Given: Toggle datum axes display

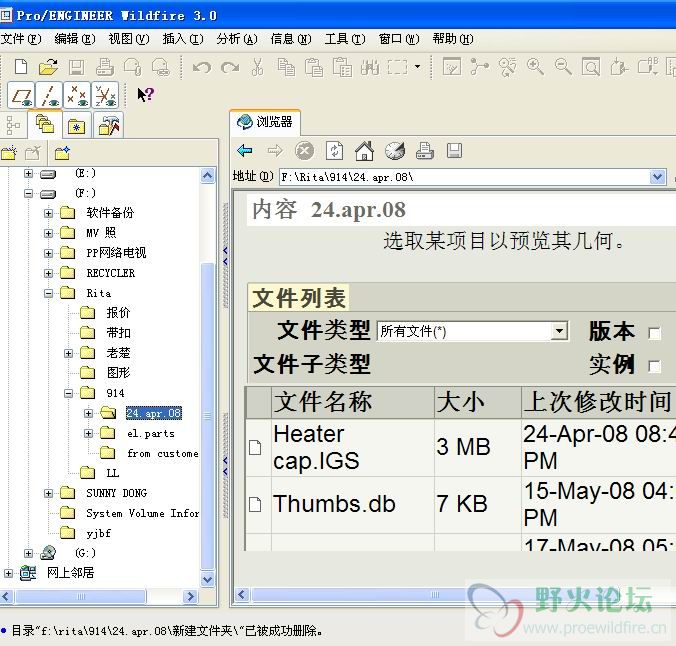Looking at the screenshot, I should (x=50, y=95).
